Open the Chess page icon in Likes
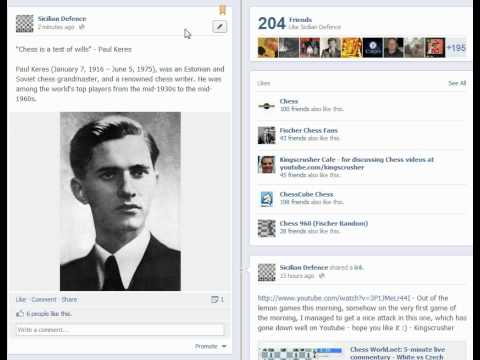480x360 pixels. [266, 106]
